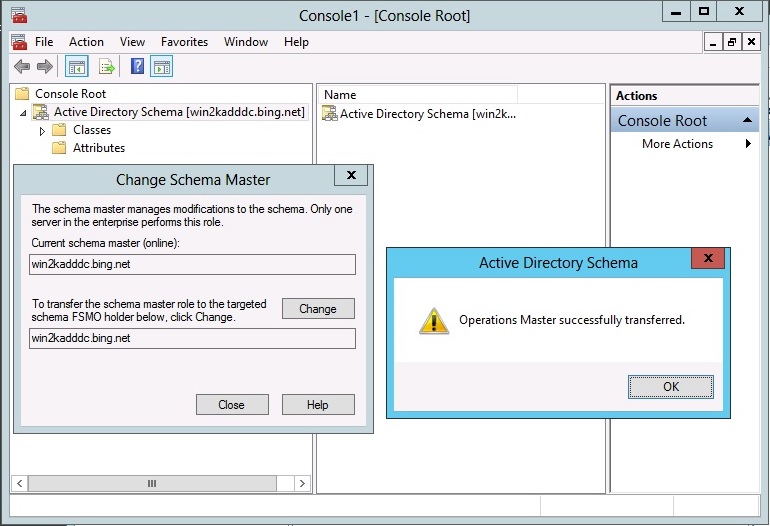Click the warning icon in Active Directory Schema dialog
Viewport: 770px width, 526px height.
(x=434, y=321)
